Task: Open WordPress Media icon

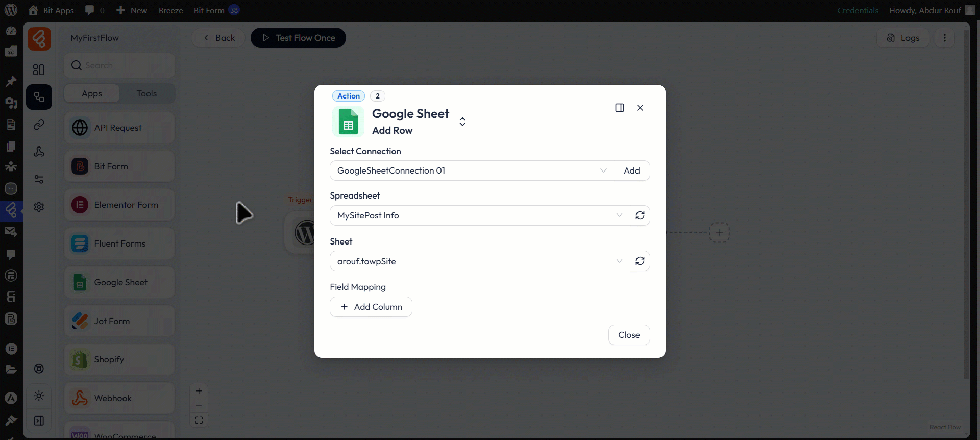Action: coord(11,103)
